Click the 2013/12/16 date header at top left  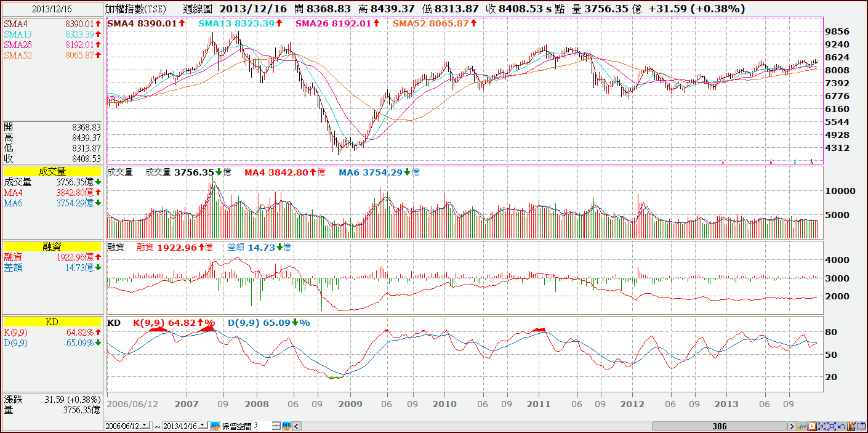click(52, 9)
